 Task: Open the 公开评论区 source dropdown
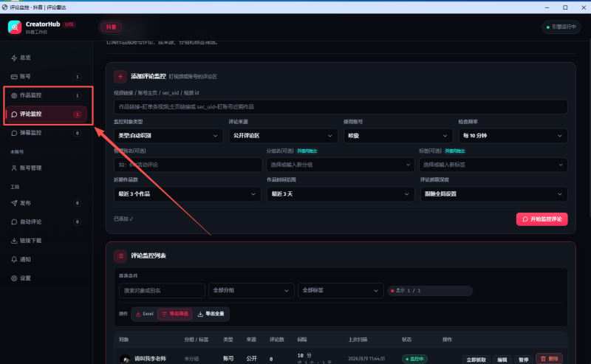[x=283, y=136]
